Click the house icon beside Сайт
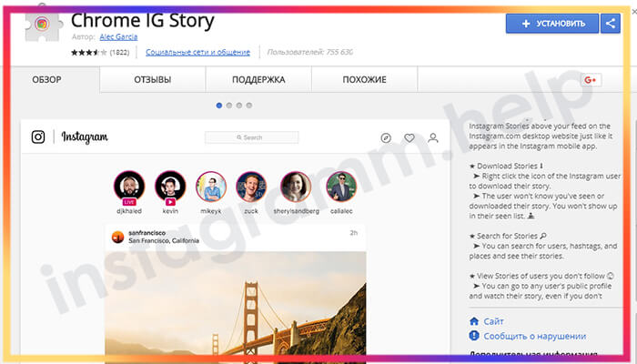Viewport: 637px width, 364px height. [474, 321]
